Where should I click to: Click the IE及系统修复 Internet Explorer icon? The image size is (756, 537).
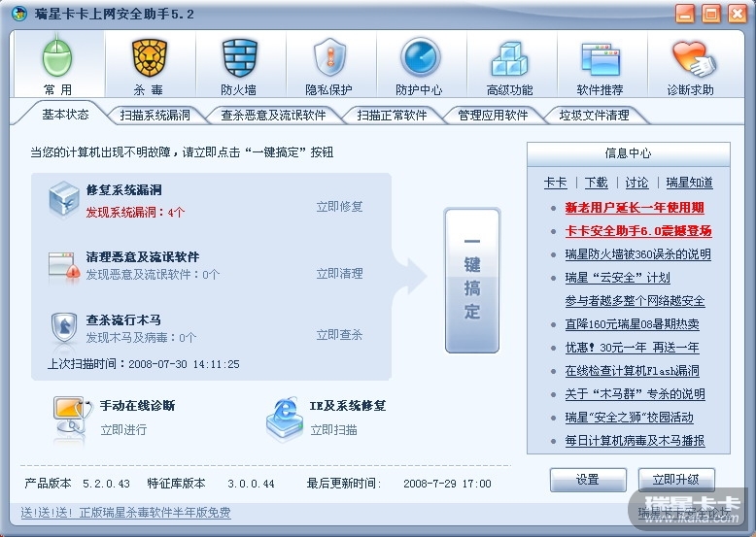(285, 418)
